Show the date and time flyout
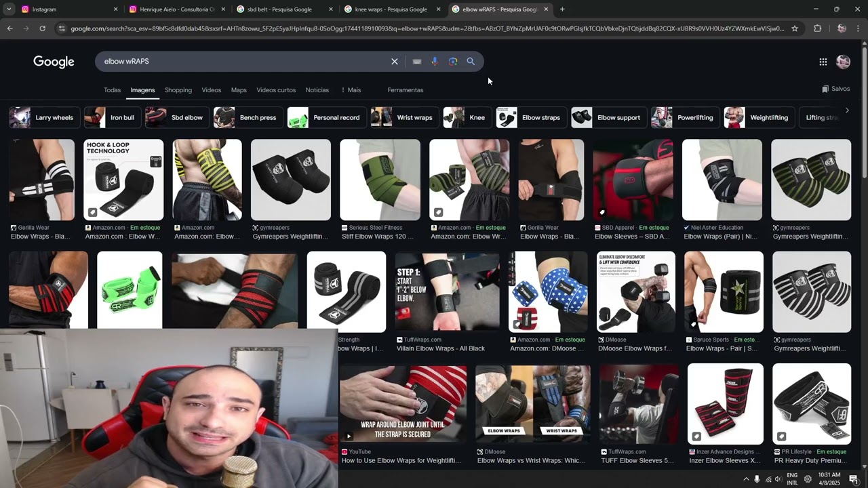868x488 pixels. tap(830, 479)
